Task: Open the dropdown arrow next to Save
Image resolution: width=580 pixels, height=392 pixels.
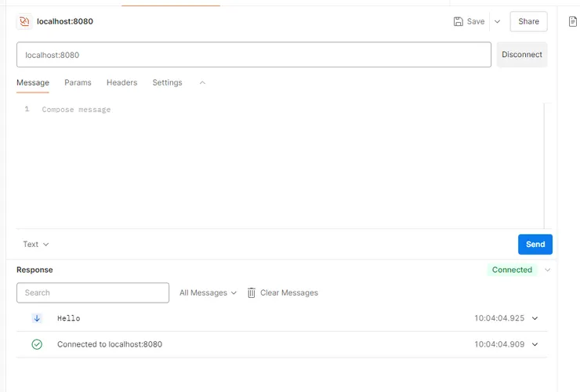Action: pyautogui.click(x=497, y=21)
